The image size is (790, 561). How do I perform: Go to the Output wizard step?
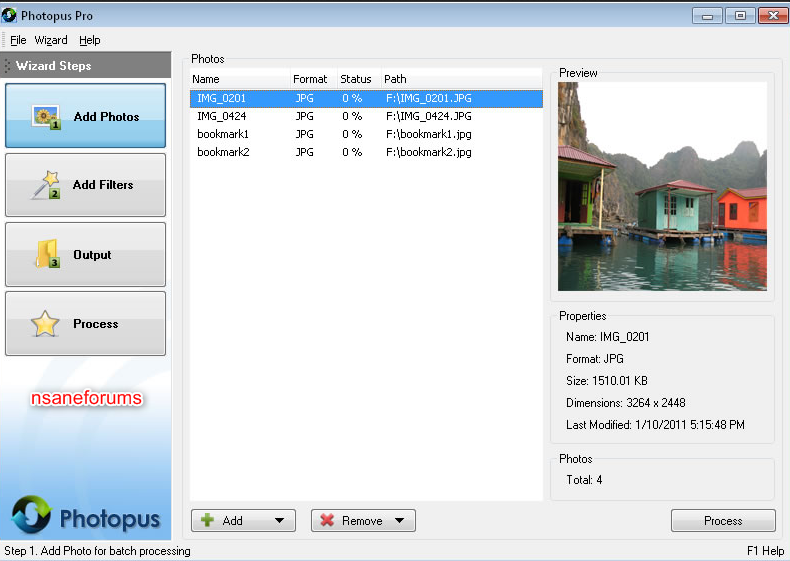click(85, 255)
